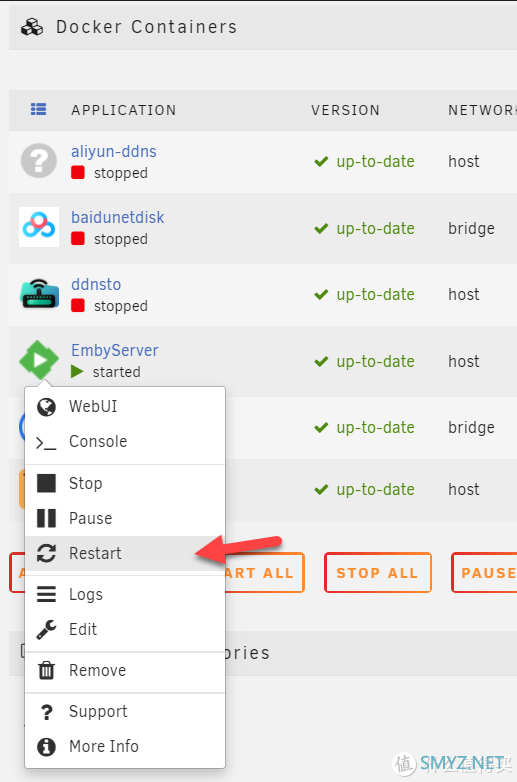Click the aliyun-ddns question mark icon
The image size is (517, 782).
point(39,161)
